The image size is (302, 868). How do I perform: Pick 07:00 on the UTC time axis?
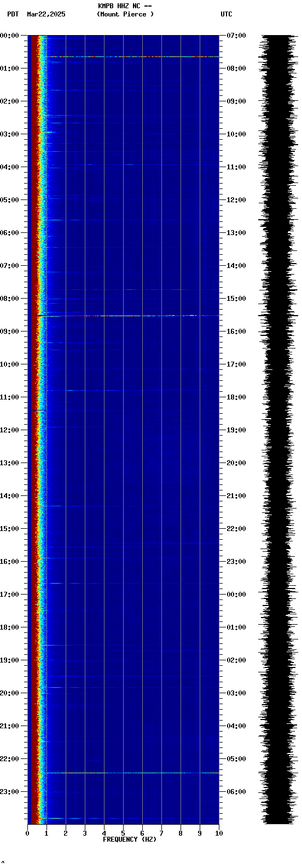[236, 36]
